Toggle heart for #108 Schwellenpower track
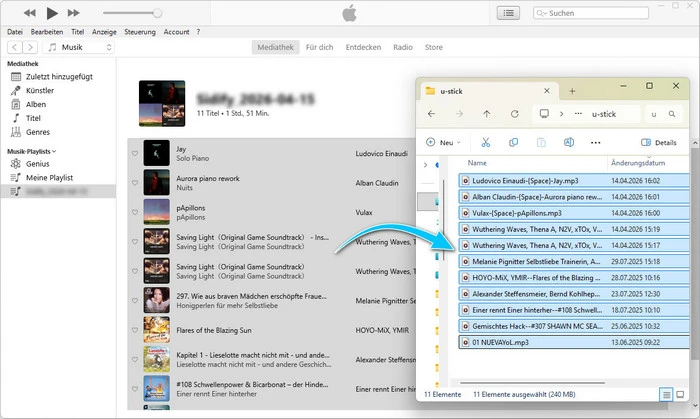Viewport: 700px width, 419px height. pos(135,389)
